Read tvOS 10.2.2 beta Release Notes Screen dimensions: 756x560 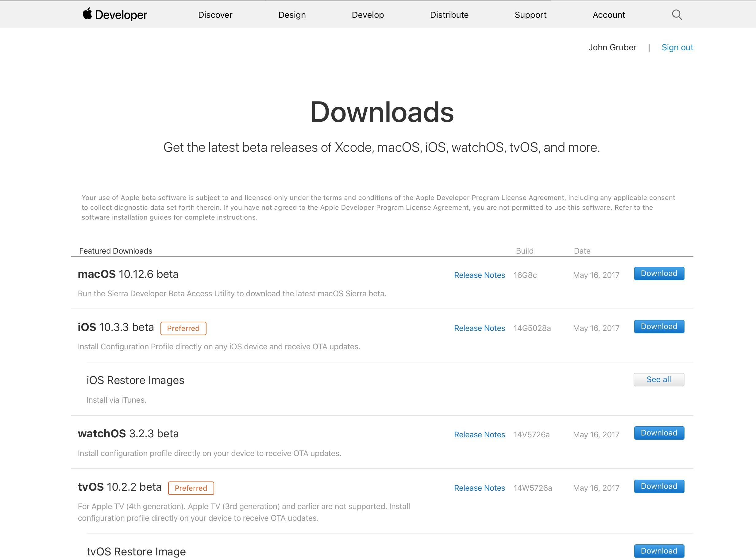(x=479, y=488)
